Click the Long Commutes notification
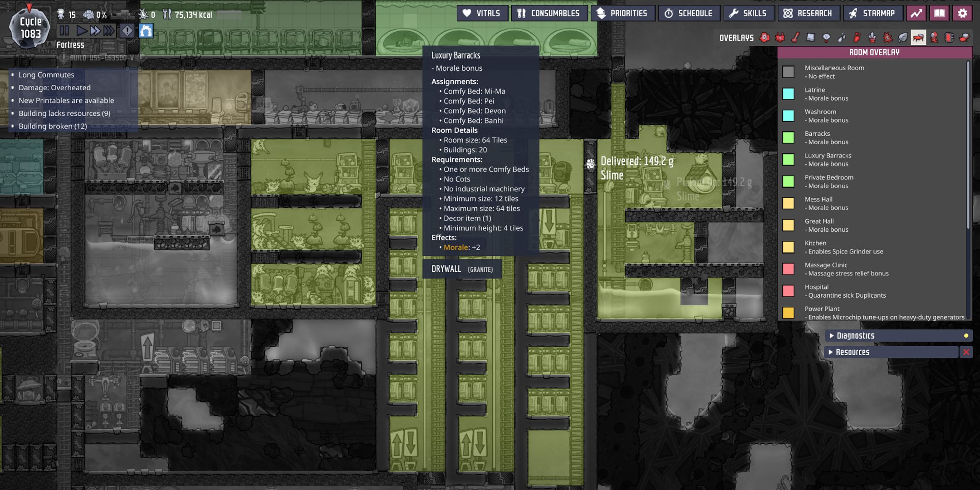Screen dimensions: 980x490 point(46,75)
